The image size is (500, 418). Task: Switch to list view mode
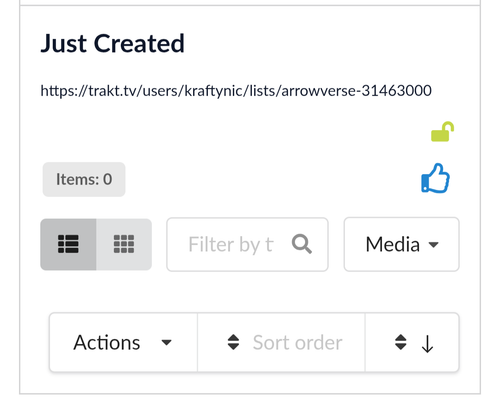coord(68,244)
